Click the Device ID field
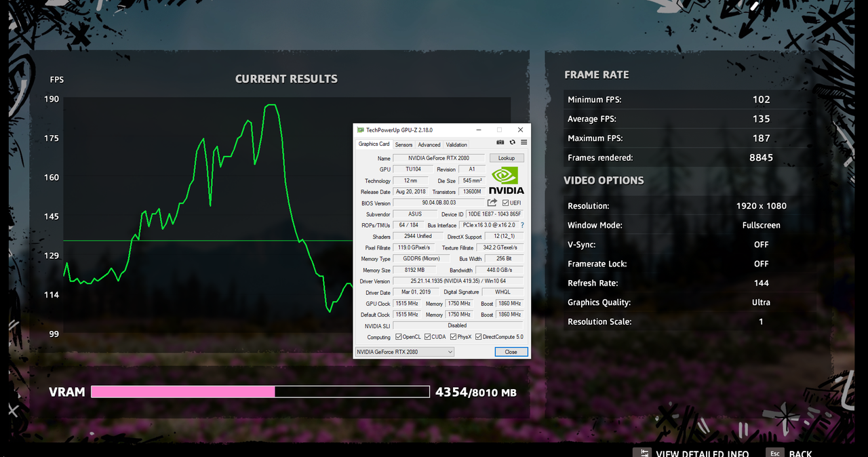Viewport: 868px width, 457px height. [494, 214]
